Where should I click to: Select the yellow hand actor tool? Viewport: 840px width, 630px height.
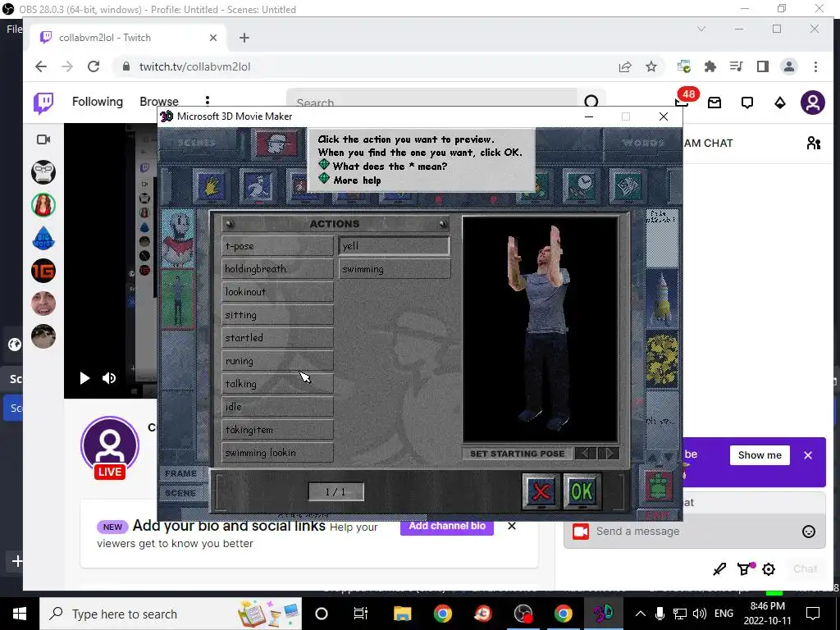(x=211, y=186)
